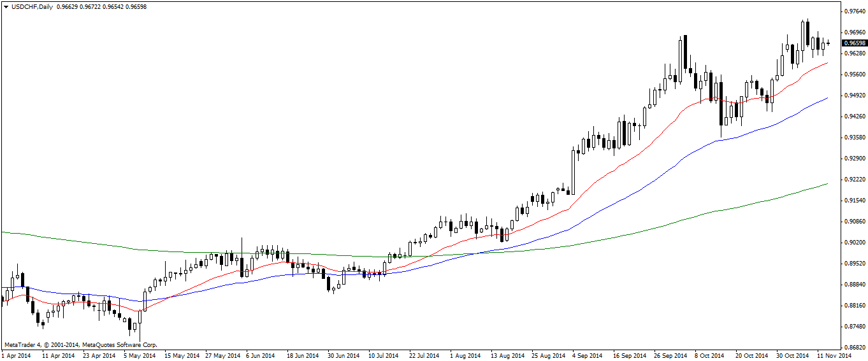The height and width of the screenshot is (361, 868).
Task: Click the 4 Sep 2014 date marker
Action: [586, 356]
